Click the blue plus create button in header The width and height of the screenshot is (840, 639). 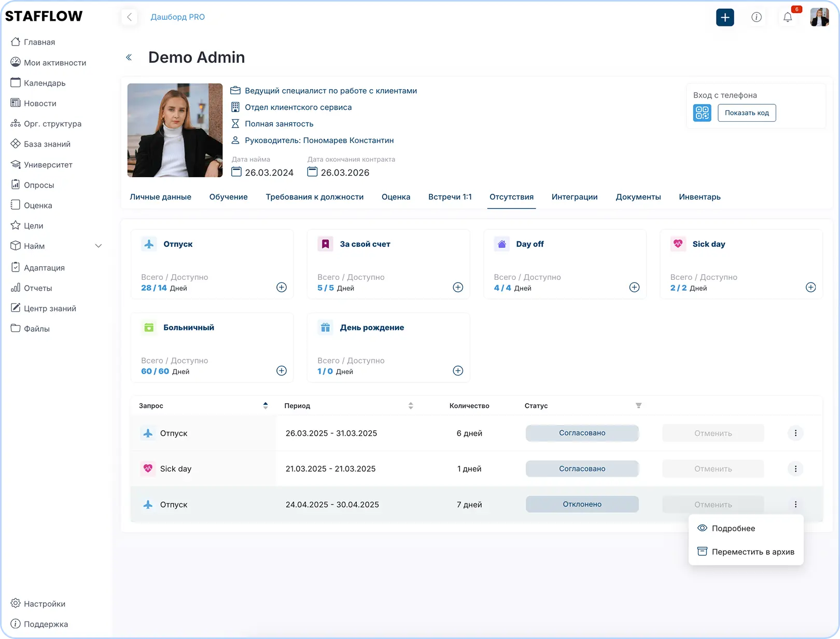point(725,17)
